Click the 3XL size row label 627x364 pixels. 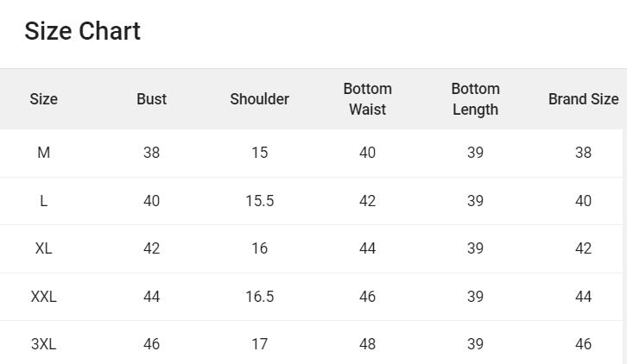(43, 344)
